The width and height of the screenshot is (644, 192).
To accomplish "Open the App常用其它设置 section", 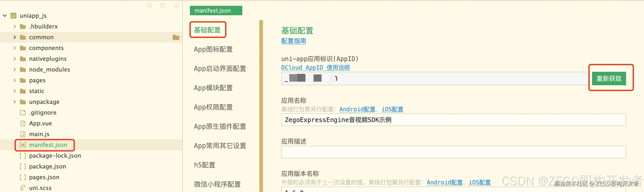I will click(x=220, y=146).
